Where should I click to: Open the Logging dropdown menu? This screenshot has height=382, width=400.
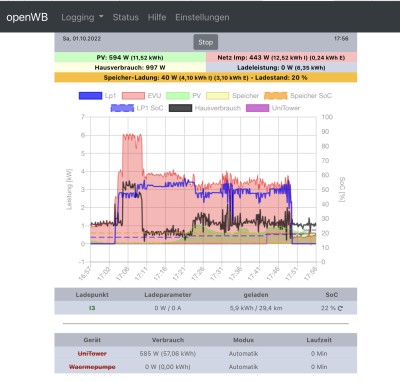tap(82, 17)
